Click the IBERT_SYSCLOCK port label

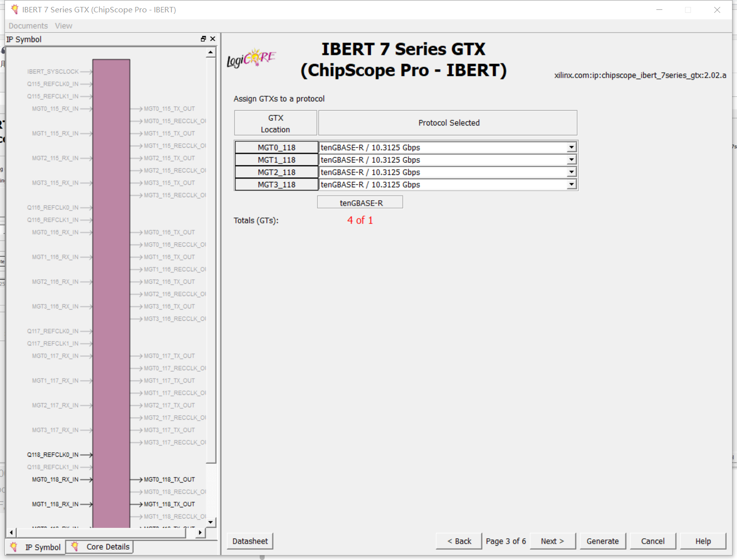point(53,72)
